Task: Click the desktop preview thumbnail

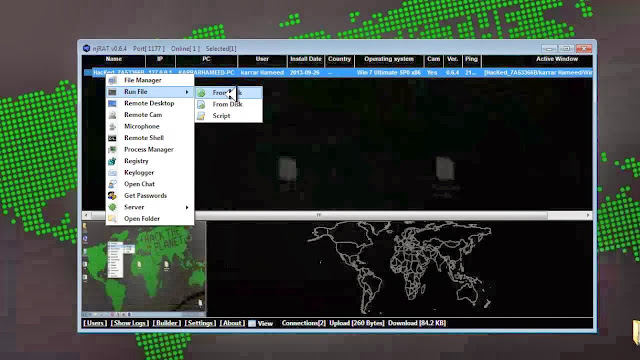Action: 144,269
